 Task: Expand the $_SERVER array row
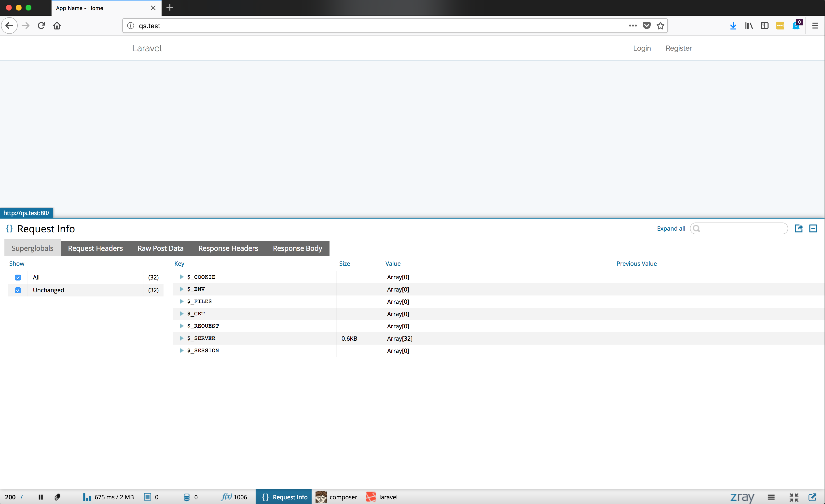[x=181, y=338]
